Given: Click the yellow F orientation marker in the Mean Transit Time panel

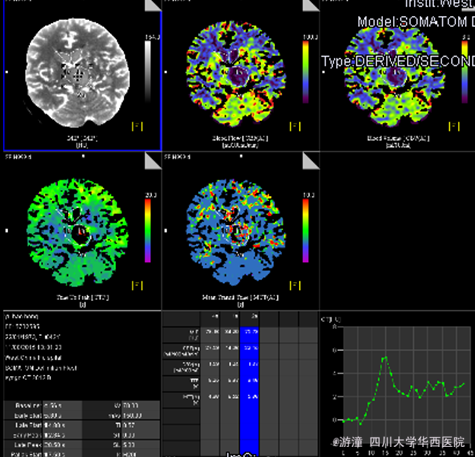Looking at the screenshot, I should [295, 285].
